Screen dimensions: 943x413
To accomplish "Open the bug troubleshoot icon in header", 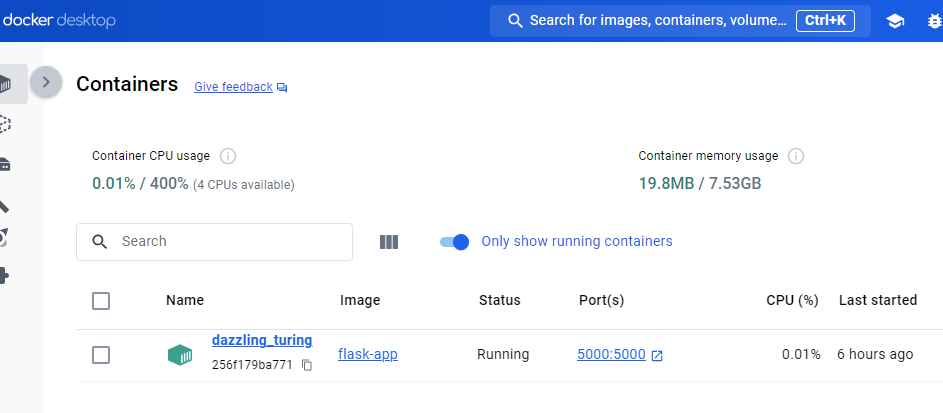I will pos(936,22).
